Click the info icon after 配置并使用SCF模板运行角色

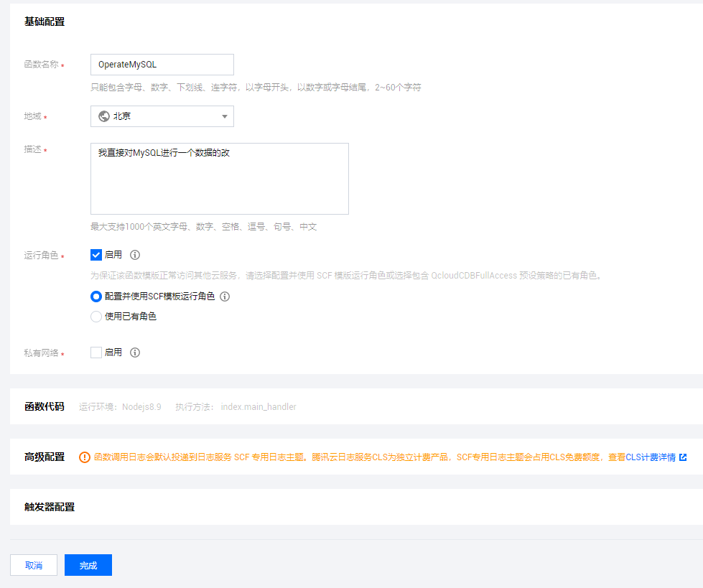coord(225,296)
